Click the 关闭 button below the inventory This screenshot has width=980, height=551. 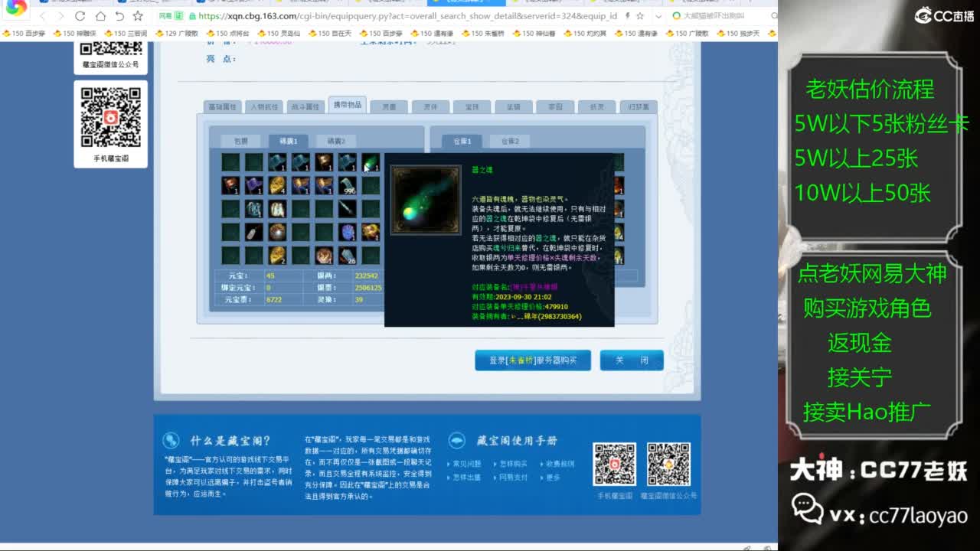coord(632,360)
